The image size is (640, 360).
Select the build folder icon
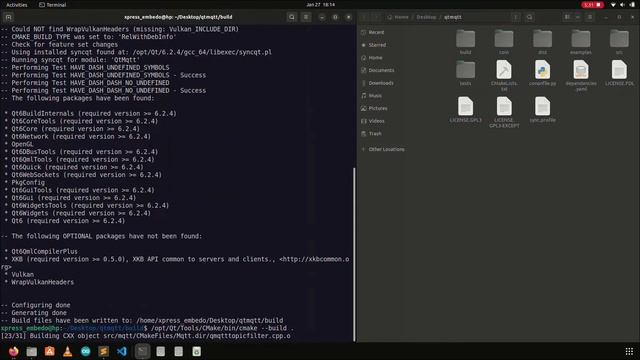pos(465,39)
